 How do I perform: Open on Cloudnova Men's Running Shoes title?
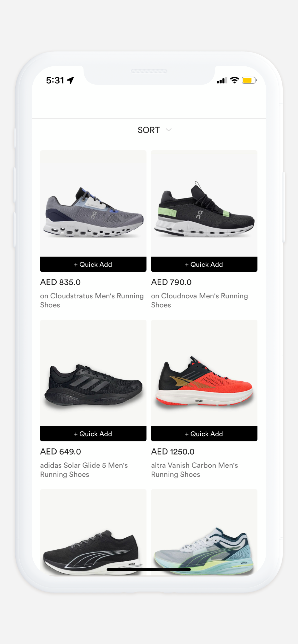click(x=199, y=300)
